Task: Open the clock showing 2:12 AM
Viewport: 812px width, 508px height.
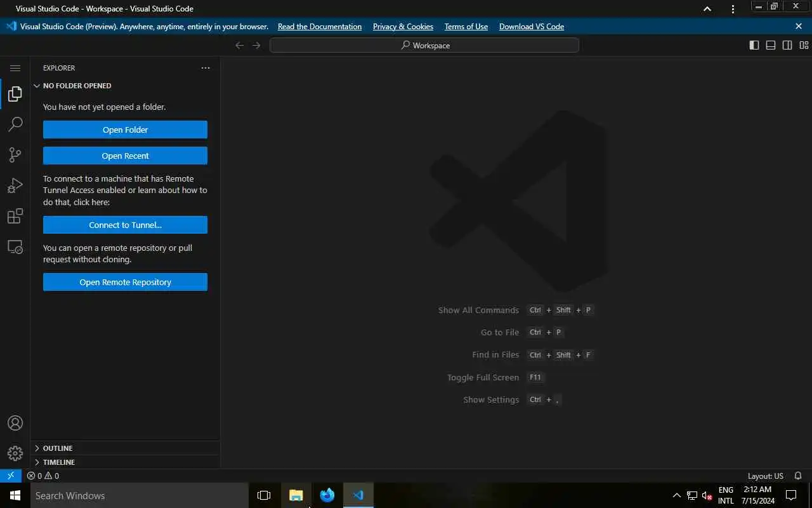Action: click(x=757, y=495)
